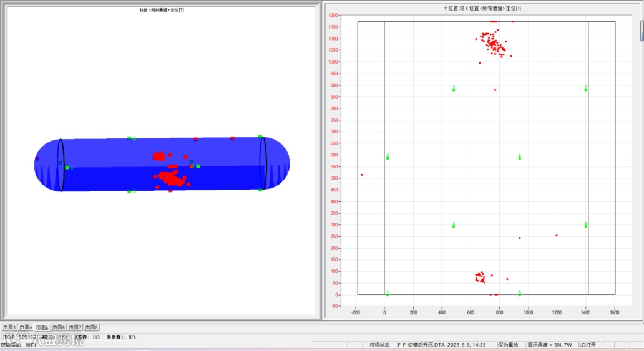Screen dimensions: 644x351
Task: Click sensor 4 marker on the 3D cylinder top
Action: pos(129,138)
